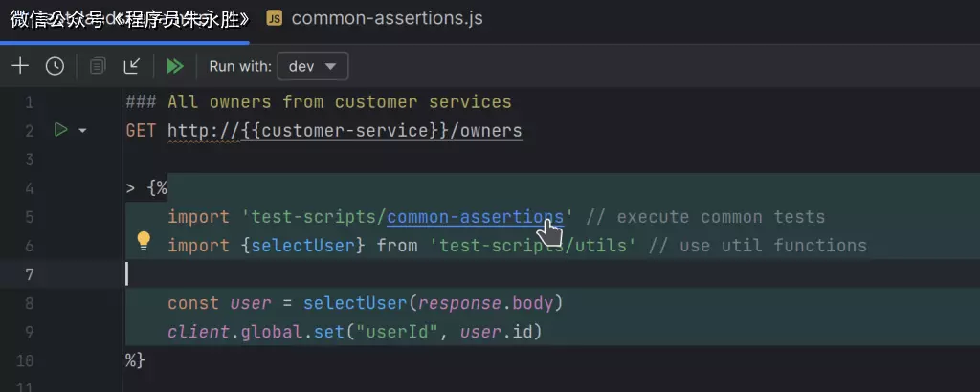This screenshot has height=392, width=980.
Task: Click the Add Request plus icon
Action: (20, 66)
